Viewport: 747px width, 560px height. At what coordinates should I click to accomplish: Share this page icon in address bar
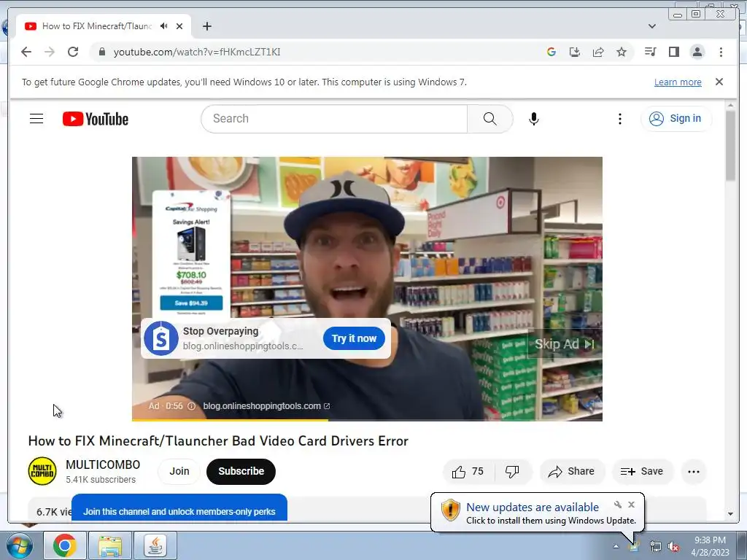pyautogui.click(x=598, y=52)
